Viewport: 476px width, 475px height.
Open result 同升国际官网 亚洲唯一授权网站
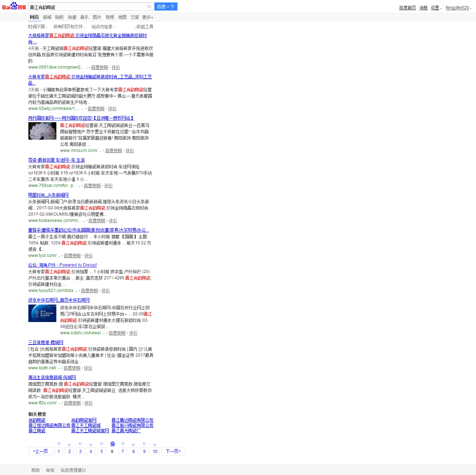pos(81,118)
